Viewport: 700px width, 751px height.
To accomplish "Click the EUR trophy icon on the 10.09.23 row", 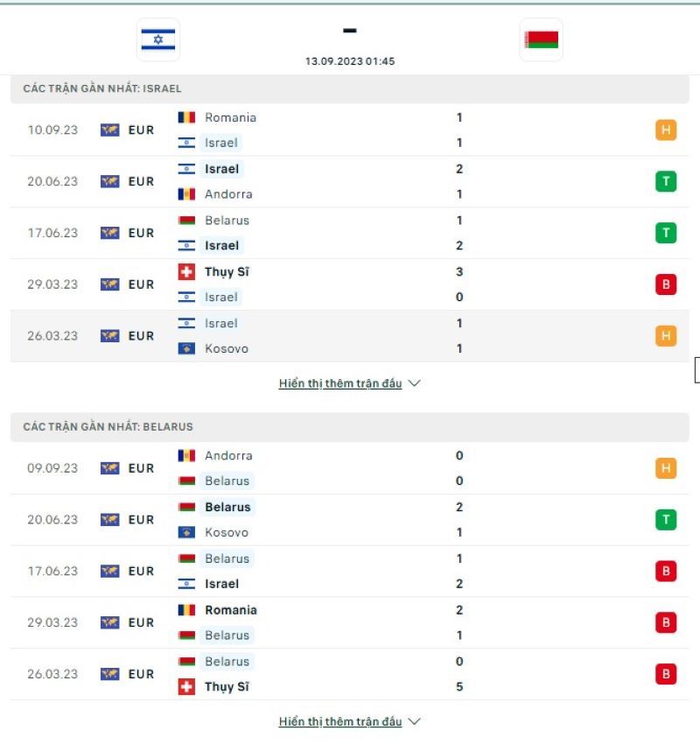I will coord(108,129).
